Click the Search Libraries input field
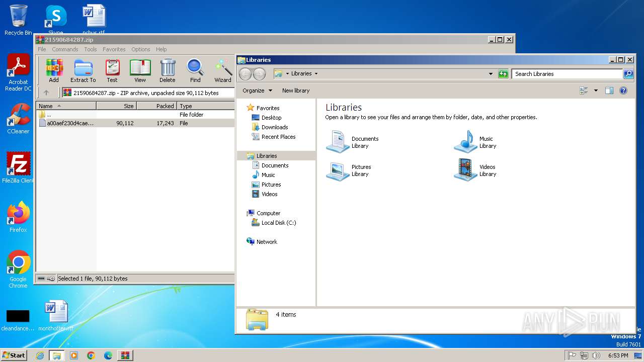The height and width of the screenshot is (362, 644). (567, 74)
